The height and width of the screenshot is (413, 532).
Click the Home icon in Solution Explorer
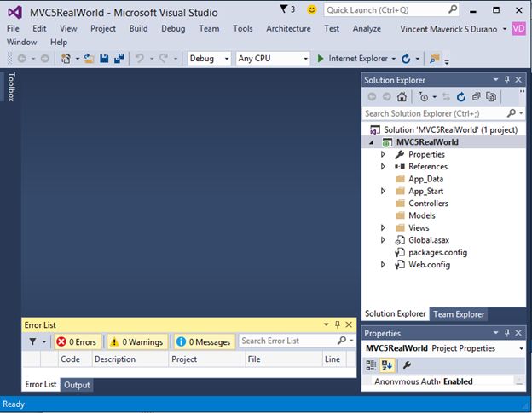click(x=402, y=97)
